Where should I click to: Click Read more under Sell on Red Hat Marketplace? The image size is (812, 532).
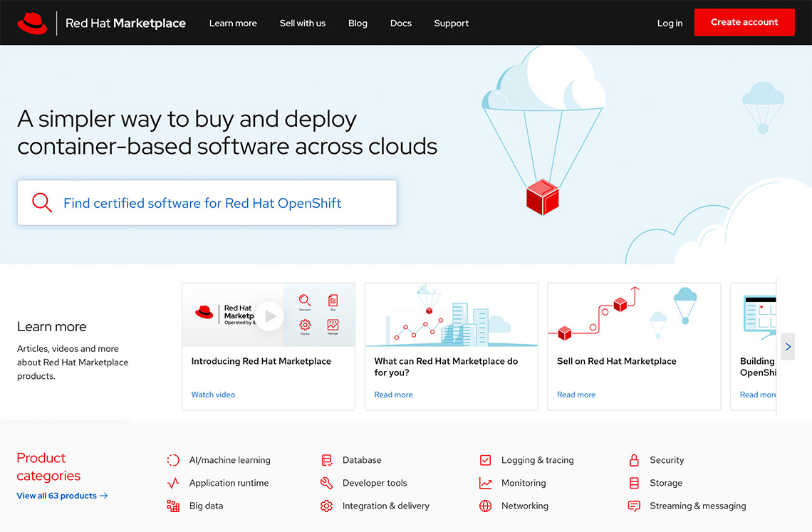pyautogui.click(x=576, y=394)
